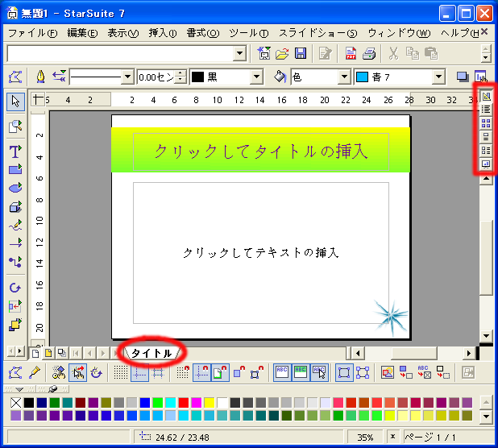The height and width of the screenshot is (448, 498).
Task: Export directly as PDF
Action: click(x=351, y=53)
